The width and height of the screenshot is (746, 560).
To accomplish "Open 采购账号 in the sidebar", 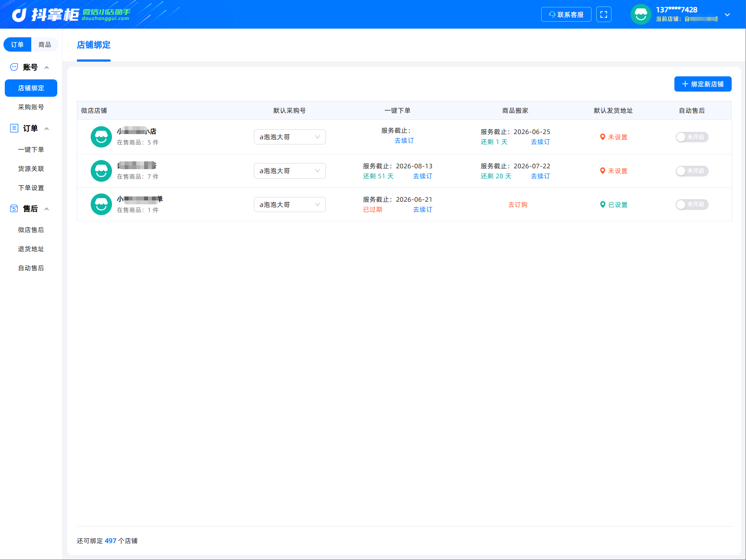I will (31, 107).
